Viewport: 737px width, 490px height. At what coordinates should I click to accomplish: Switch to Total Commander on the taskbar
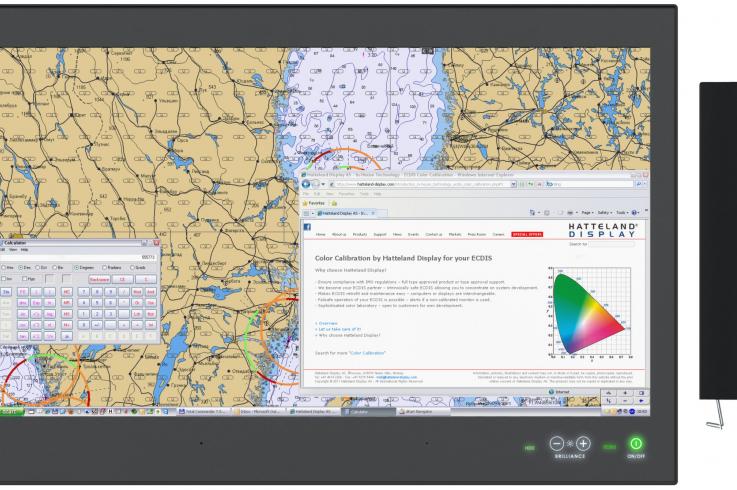tap(204, 412)
